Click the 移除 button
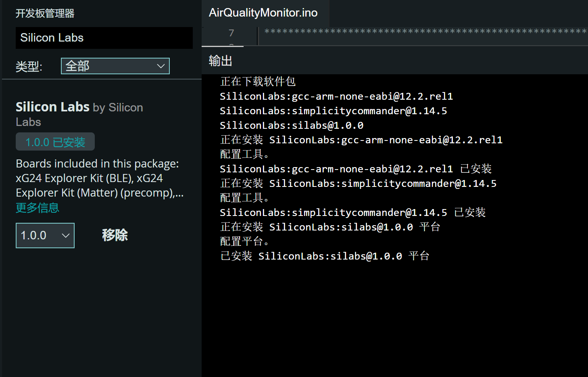The height and width of the screenshot is (377, 588). point(115,235)
